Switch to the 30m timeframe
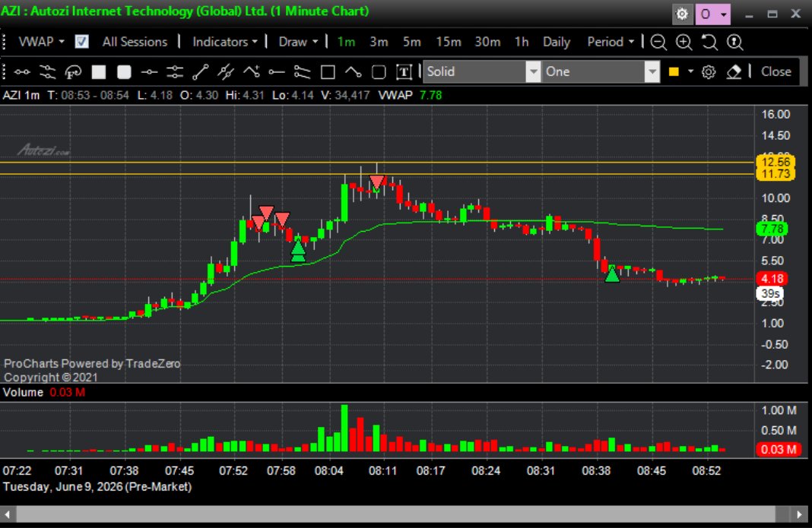This screenshot has width=812, height=528. click(487, 42)
